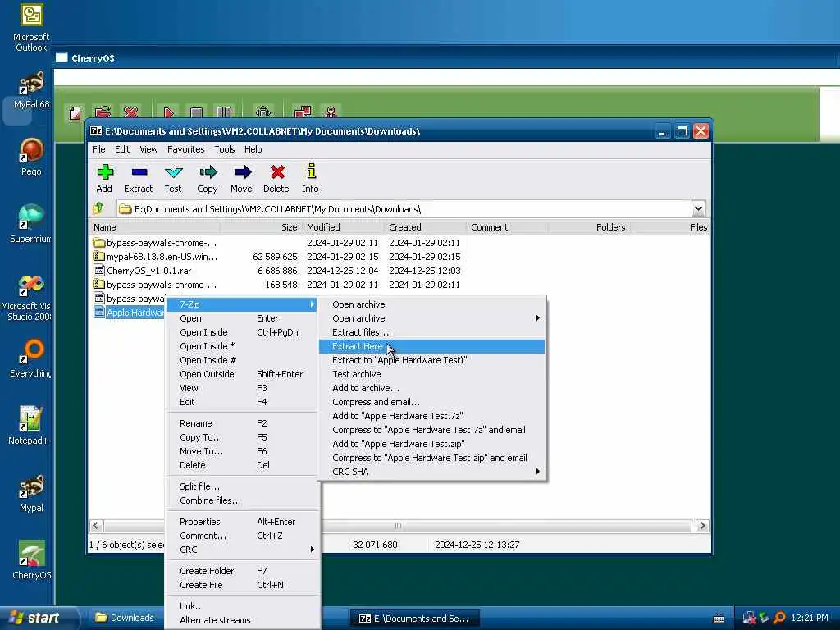Sort by Size column header

(x=262, y=227)
